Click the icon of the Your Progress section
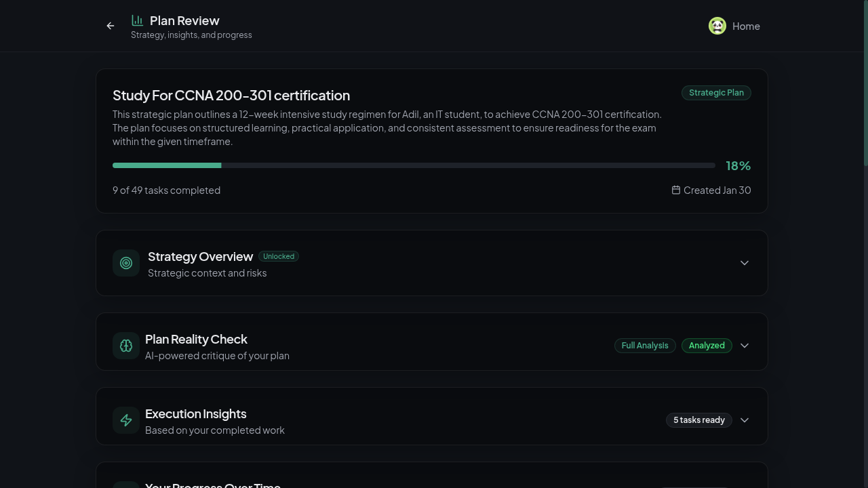Screen dimensions: 868x488 click(126, 485)
